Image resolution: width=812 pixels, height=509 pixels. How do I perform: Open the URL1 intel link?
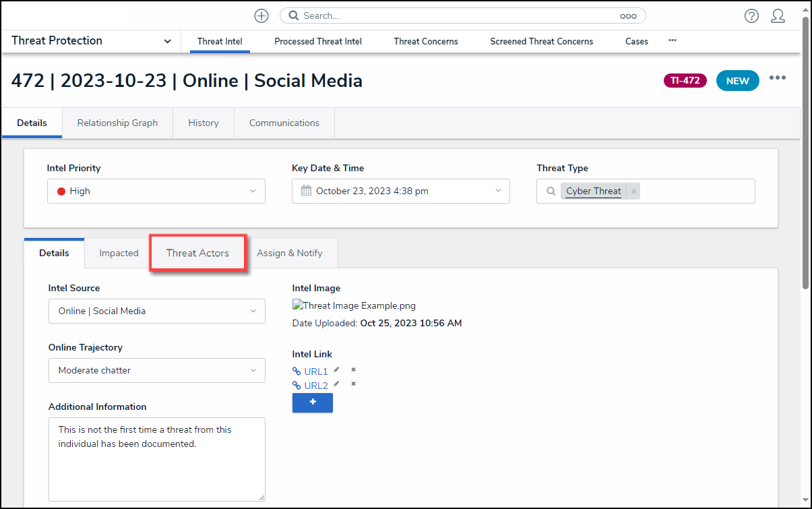click(x=315, y=371)
